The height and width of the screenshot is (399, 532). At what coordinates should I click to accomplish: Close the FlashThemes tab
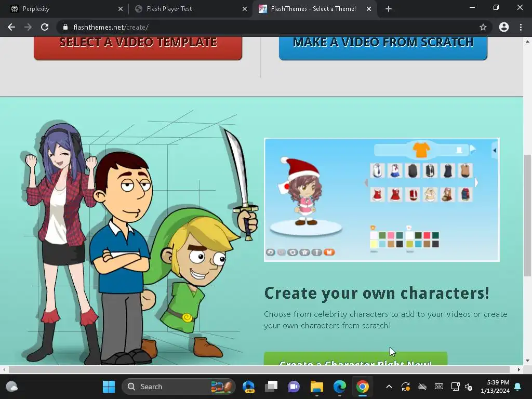369,9
